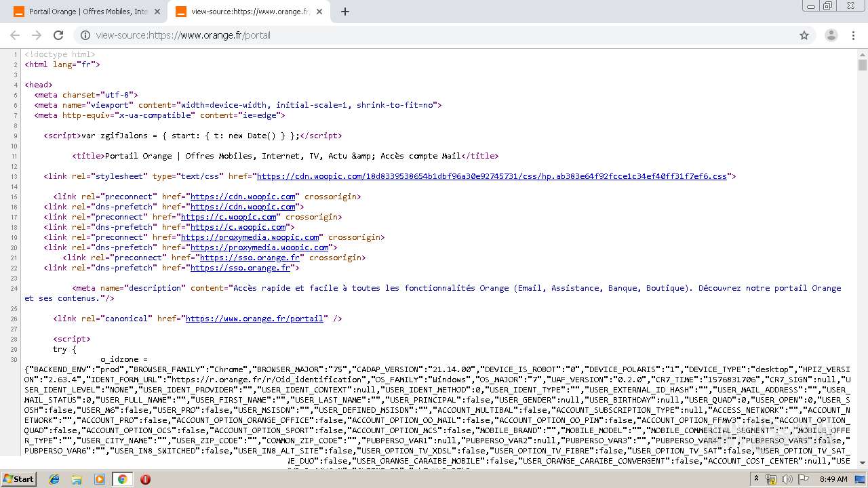Open the Chrome three-dot menu
868x488 pixels.
853,35
